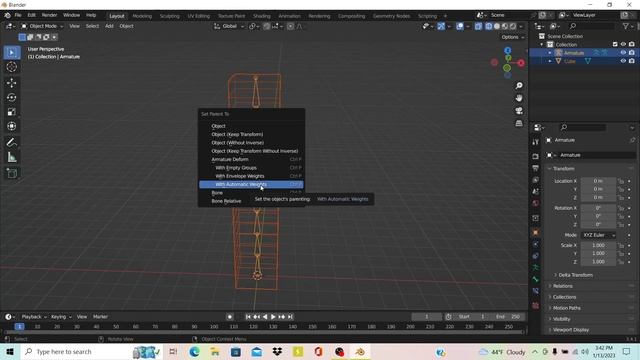Select the Measure tool
The height and width of the screenshot is (360, 640).
[x=12, y=157]
